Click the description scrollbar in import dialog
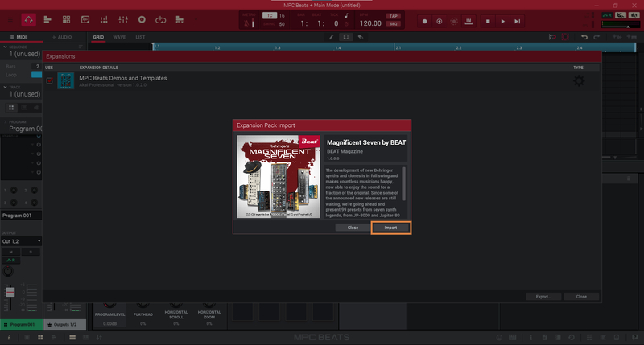 pos(404,183)
